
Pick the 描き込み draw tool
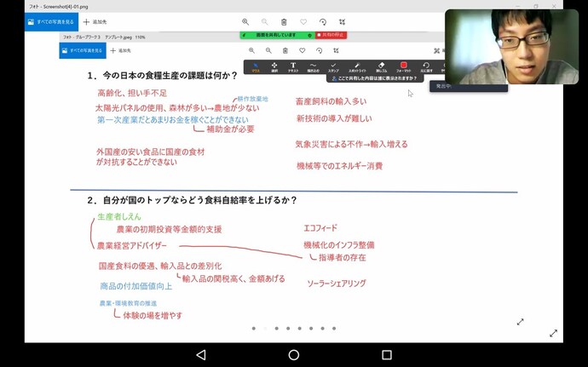[313, 66]
